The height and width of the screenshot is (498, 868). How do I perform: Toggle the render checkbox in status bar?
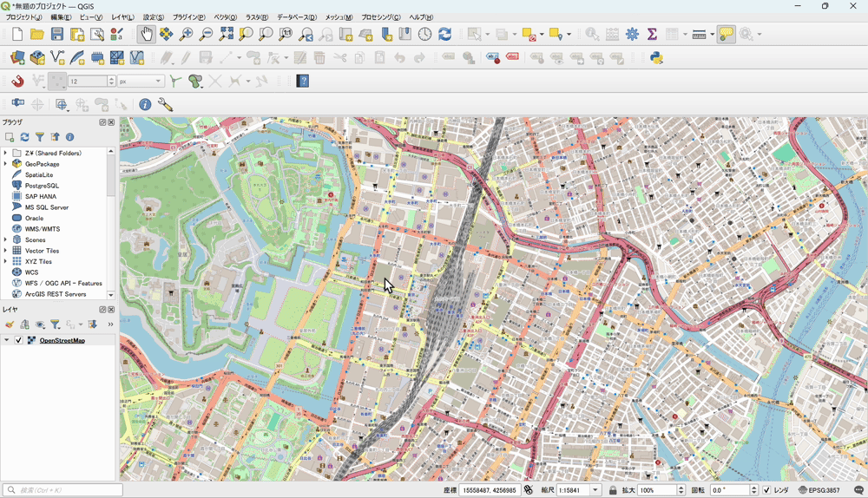(766, 490)
